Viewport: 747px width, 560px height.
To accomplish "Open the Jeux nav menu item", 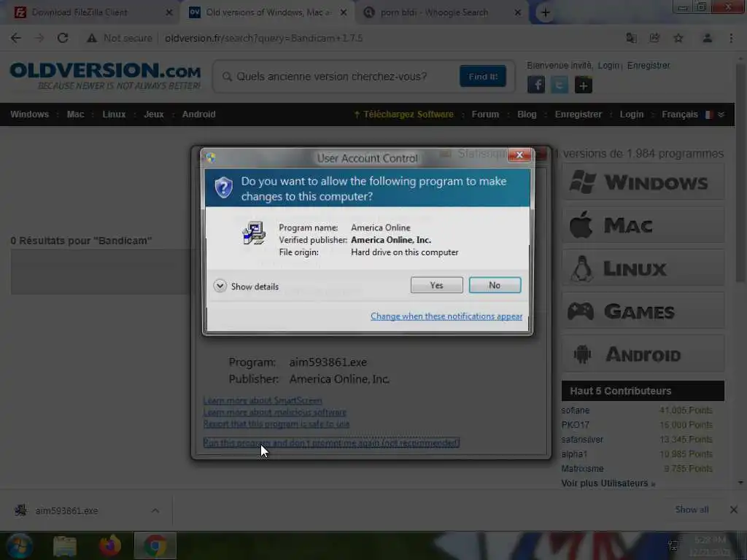I will click(153, 114).
